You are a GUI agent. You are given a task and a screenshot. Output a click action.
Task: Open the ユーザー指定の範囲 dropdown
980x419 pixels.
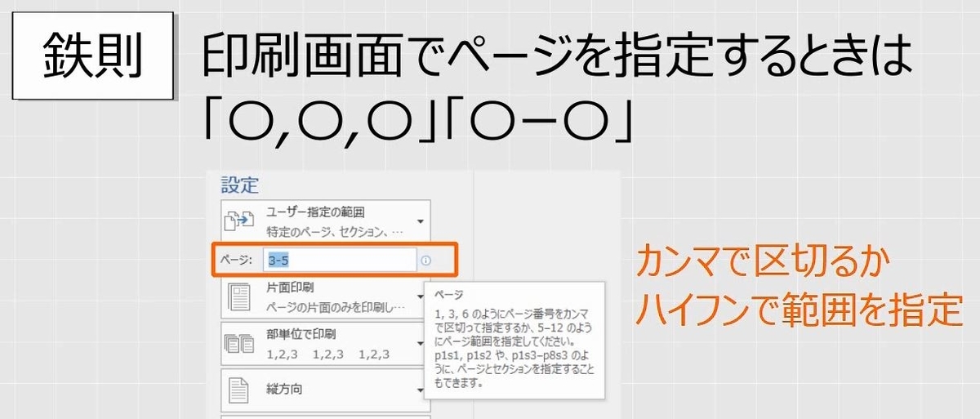click(x=327, y=220)
